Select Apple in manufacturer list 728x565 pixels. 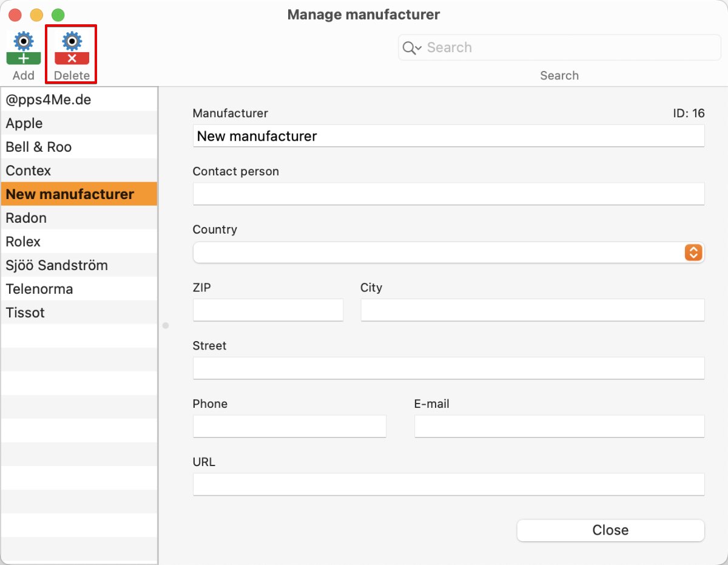pos(79,123)
